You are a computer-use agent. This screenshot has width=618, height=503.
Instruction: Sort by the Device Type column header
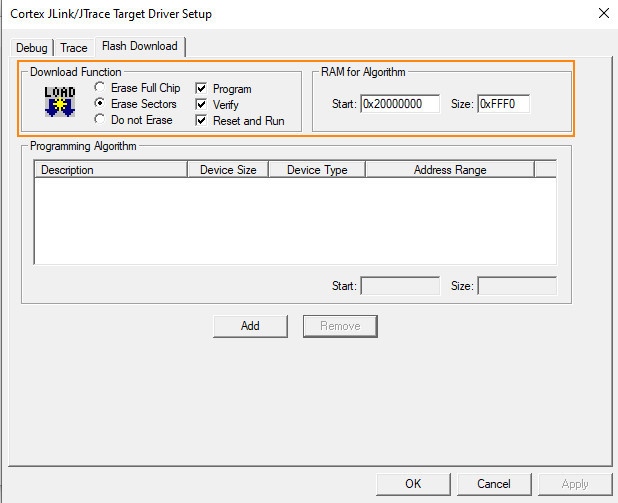(x=317, y=170)
